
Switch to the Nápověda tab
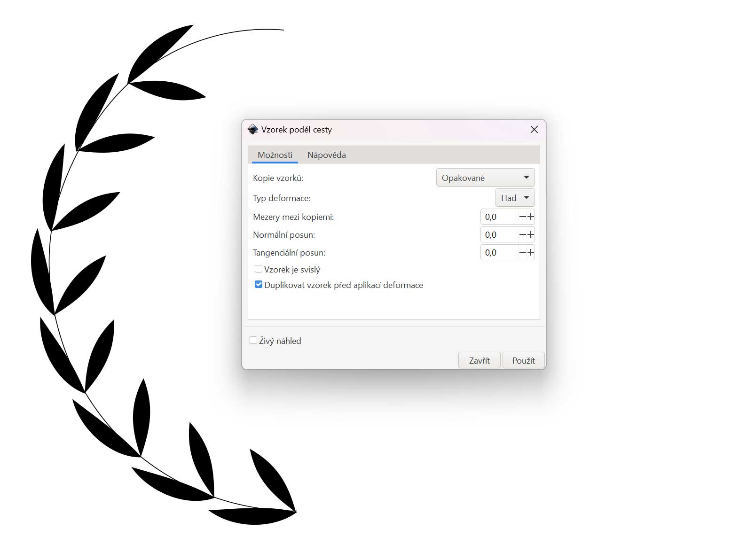tap(326, 155)
